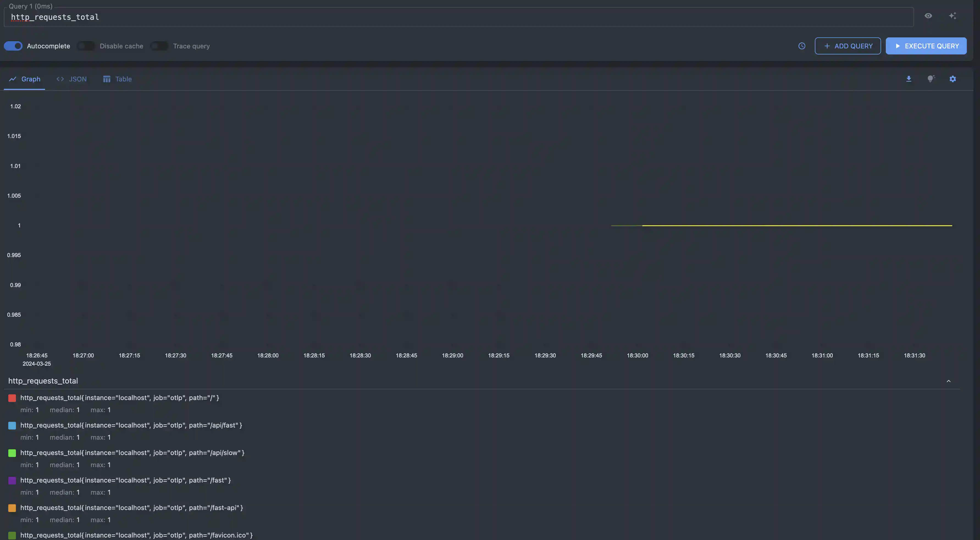The image size is (980, 540).
Task: Click green swatch for path="/api/slow" series
Action: coord(12,453)
